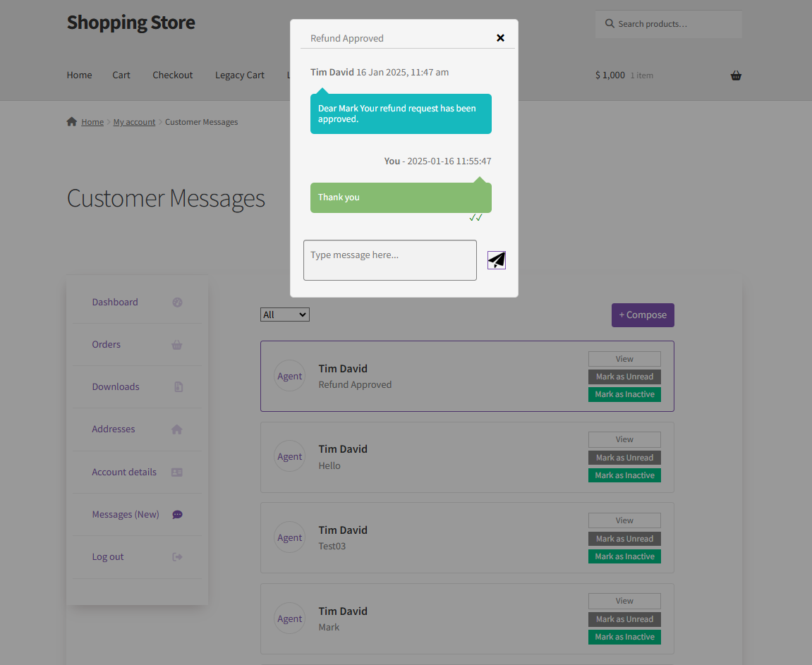Mark Refund Approved message as Unread
The height and width of the screenshot is (665, 812).
click(x=624, y=377)
